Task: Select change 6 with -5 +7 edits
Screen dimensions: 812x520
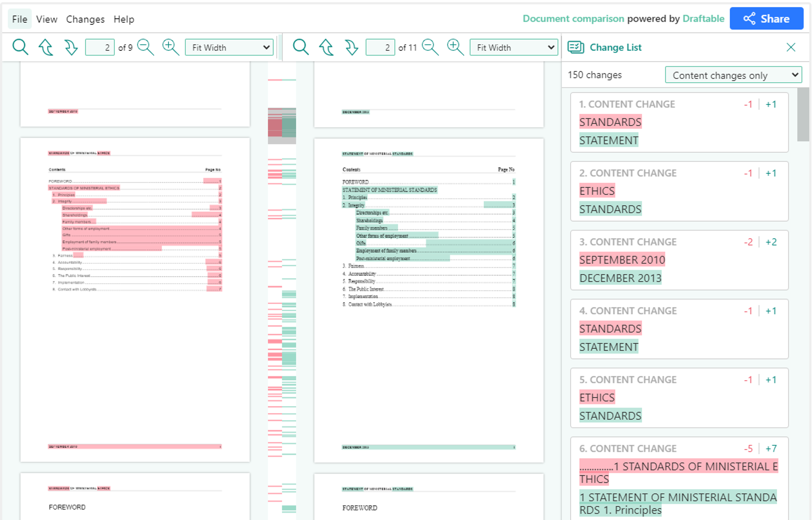Action: [x=679, y=479]
